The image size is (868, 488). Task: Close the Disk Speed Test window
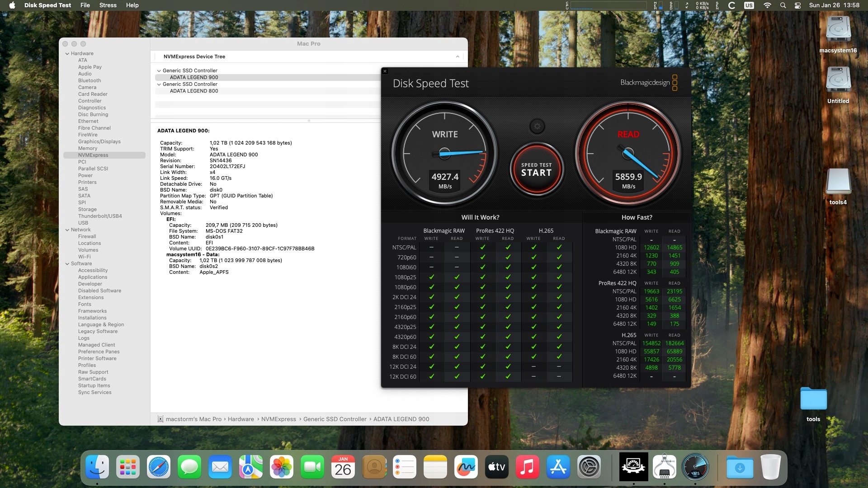[385, 71]
